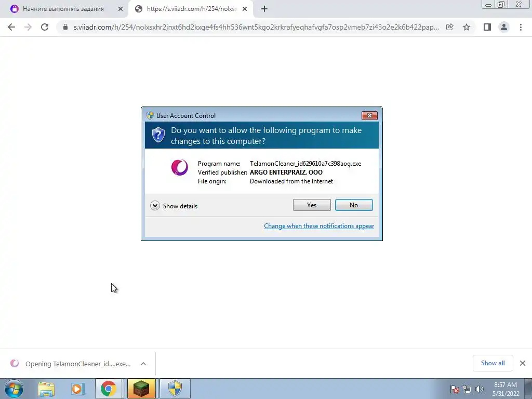Launch Windows Media Player from taskbar

point(77,389)
